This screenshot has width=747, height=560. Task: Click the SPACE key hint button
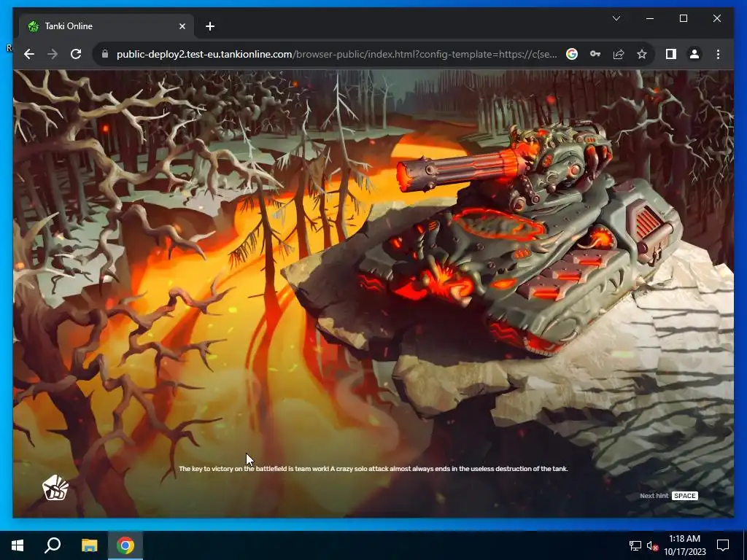coord(684,496)
